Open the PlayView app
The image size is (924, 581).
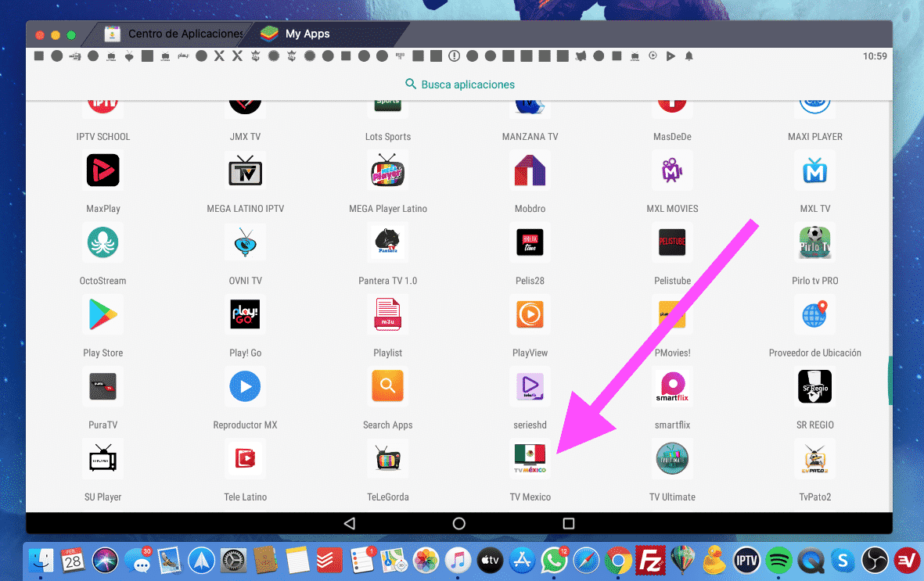pyautogui.click(x=530, y=314)
